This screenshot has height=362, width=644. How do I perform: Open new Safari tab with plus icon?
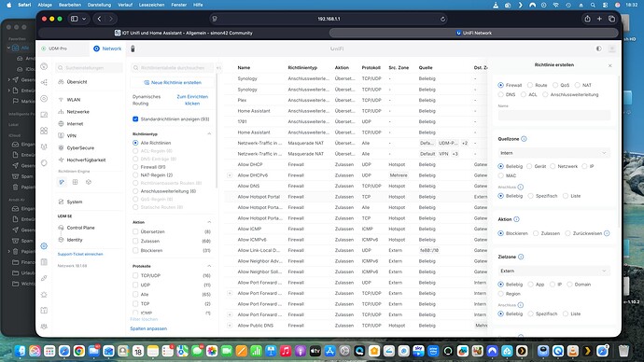pyautogui.click(x=599, y=19)
